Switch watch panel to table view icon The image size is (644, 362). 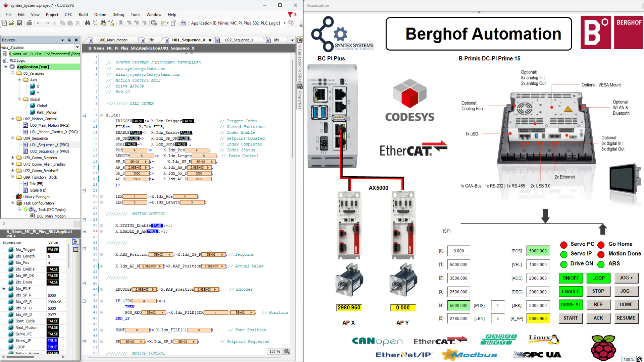tap(76, 249)
